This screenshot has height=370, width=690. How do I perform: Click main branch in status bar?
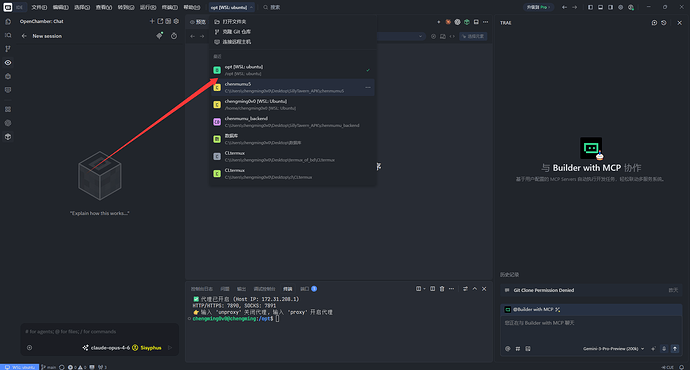[49, 367]
